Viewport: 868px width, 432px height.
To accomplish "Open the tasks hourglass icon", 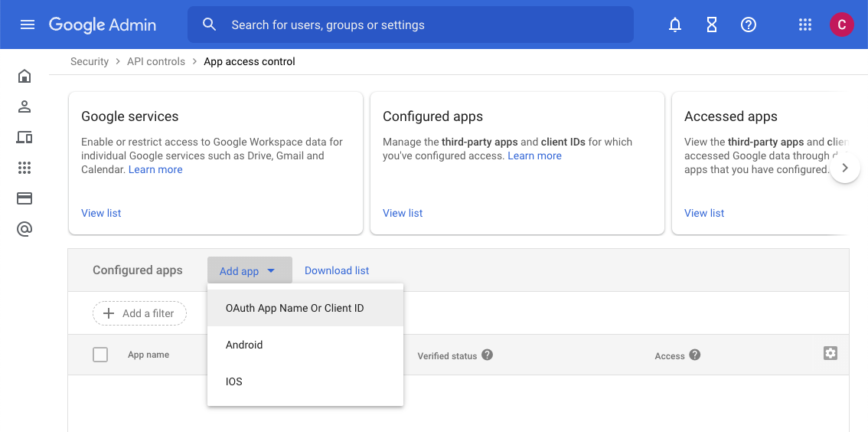I will (x=712, y=25).
